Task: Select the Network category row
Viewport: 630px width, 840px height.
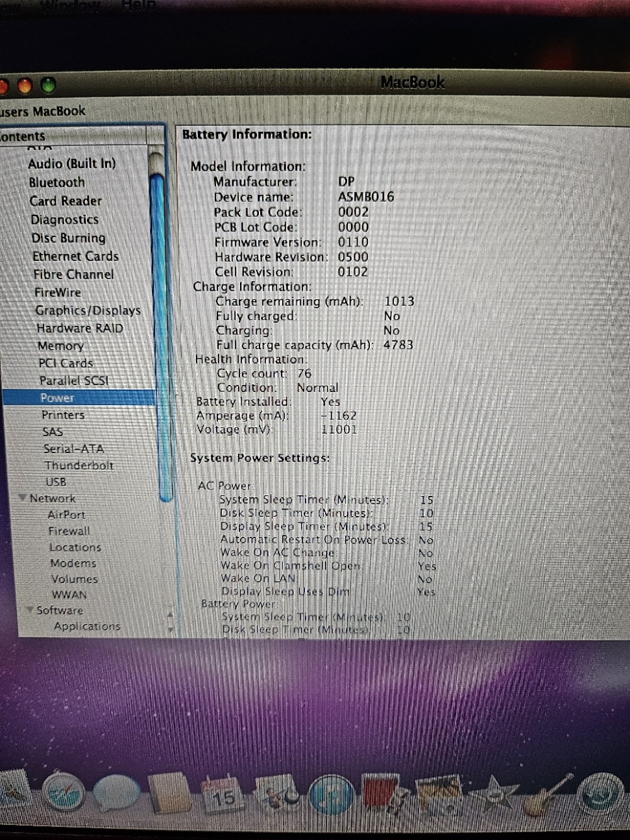Action: click(x=53, y=499)
